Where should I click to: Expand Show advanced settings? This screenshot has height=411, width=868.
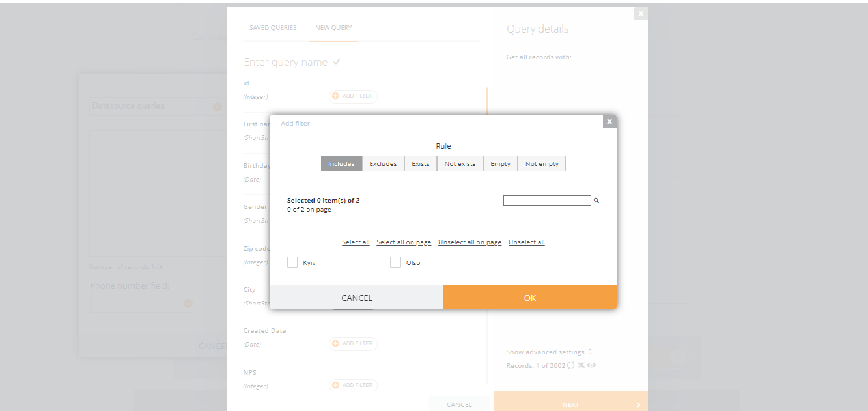[x=549, y=352]
